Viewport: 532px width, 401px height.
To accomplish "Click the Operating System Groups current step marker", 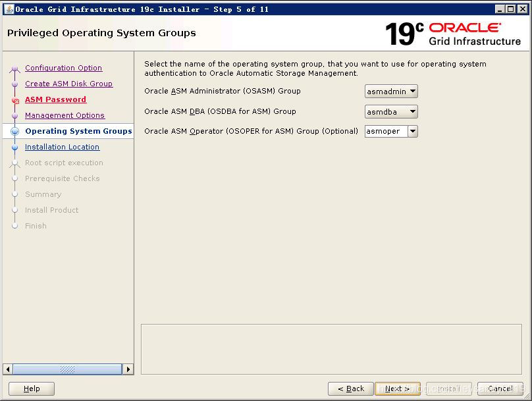I will click(x=14, y=131).
